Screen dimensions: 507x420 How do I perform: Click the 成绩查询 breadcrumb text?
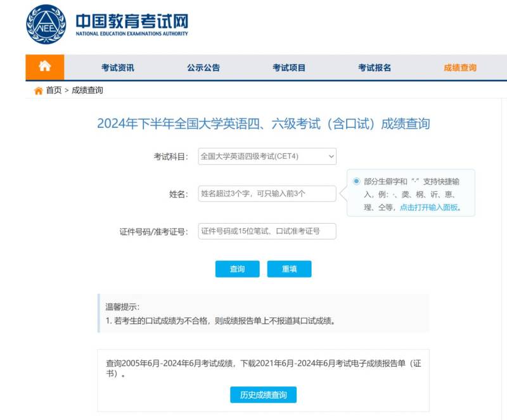[87, 90]
